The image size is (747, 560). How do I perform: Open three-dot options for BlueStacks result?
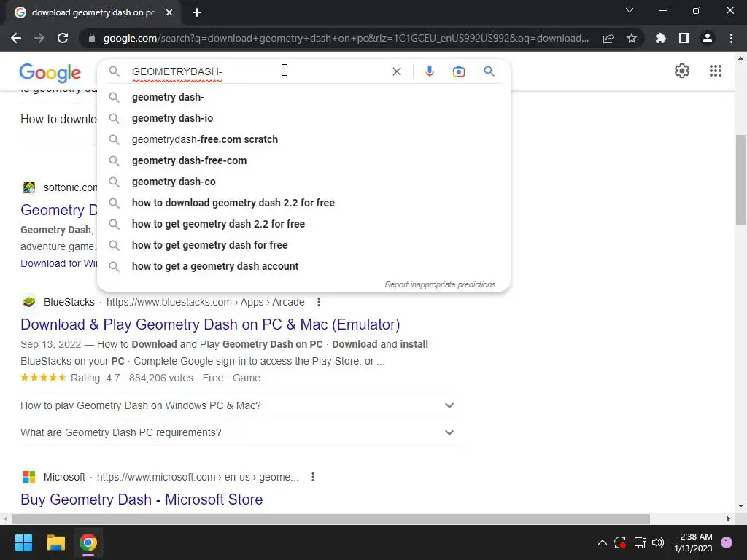[x=319, y=302]
